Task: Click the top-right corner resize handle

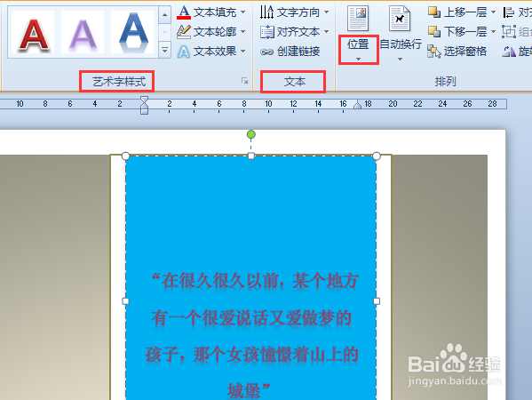Action: tap(377, 156)
